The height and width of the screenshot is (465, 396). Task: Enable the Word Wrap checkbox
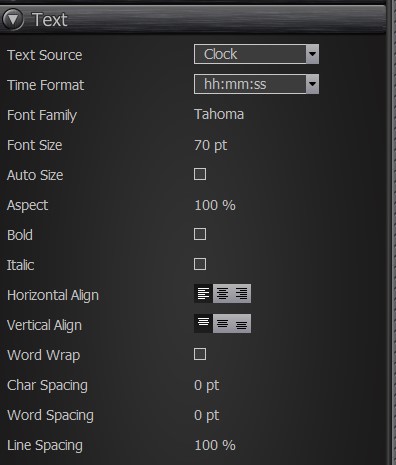tap(200, 354)
